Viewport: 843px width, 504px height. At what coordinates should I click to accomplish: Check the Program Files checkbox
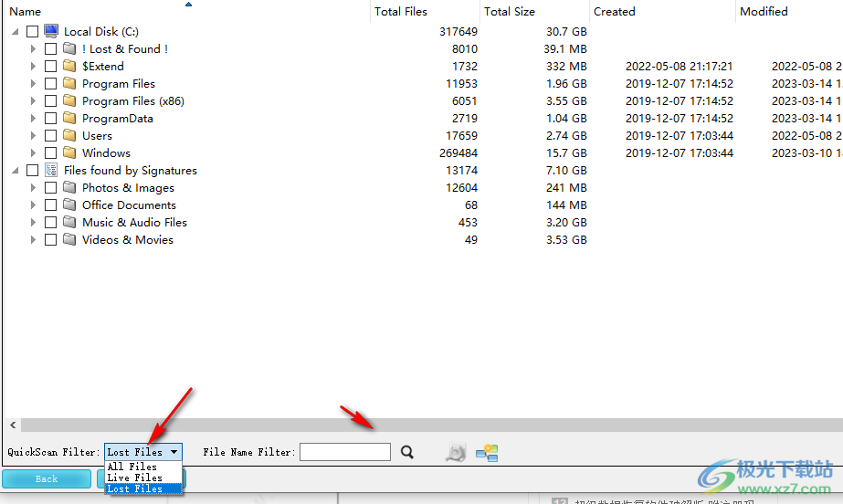click(50, 84)
